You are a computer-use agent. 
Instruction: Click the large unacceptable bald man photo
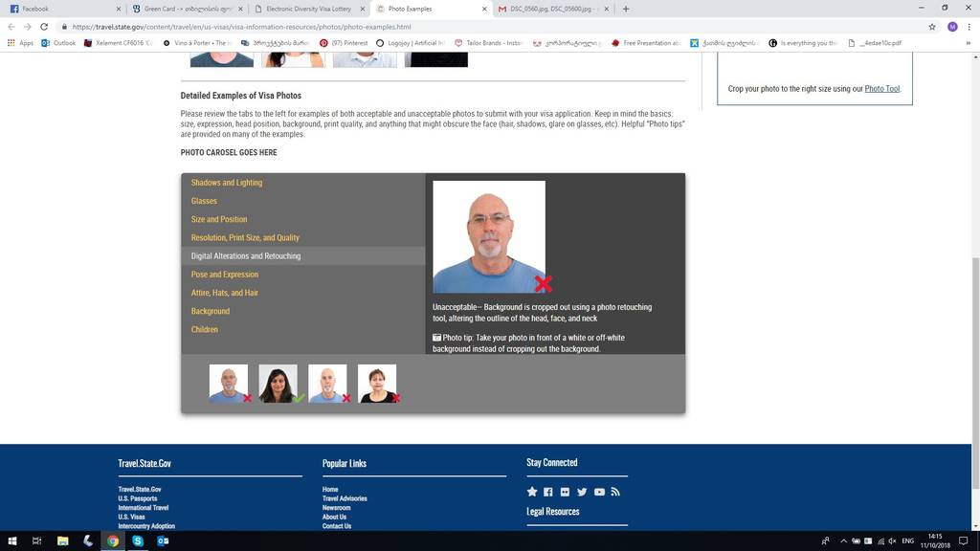point(489,237)
